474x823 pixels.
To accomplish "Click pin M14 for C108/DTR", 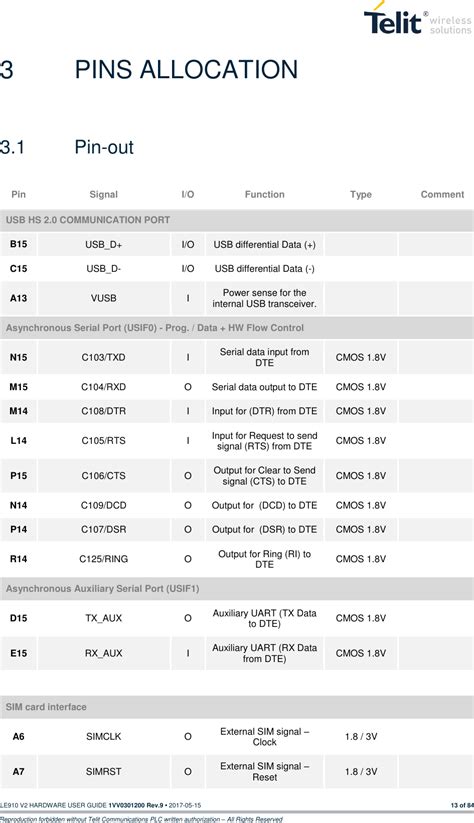I will (18, 411).
